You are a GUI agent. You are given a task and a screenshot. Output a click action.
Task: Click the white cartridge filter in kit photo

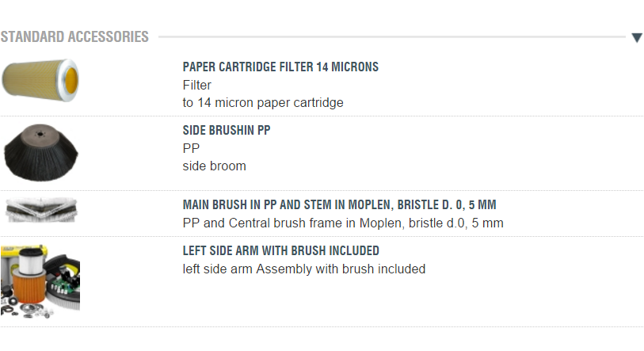tap(32, 261)
